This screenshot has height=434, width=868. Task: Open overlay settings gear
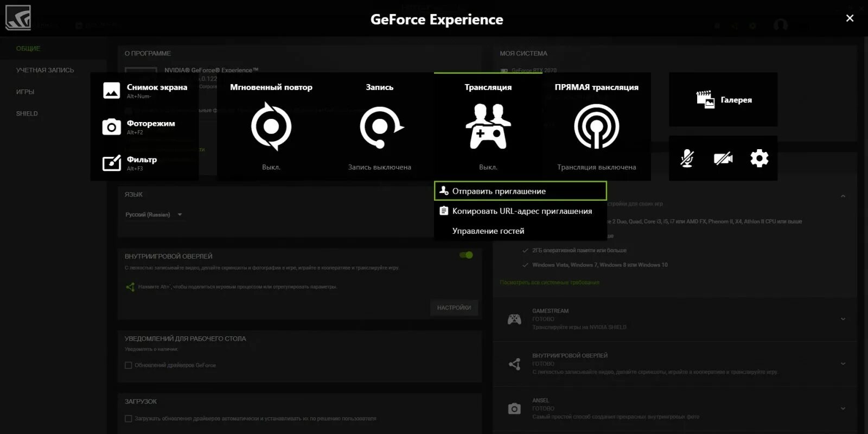coord(759,158)
